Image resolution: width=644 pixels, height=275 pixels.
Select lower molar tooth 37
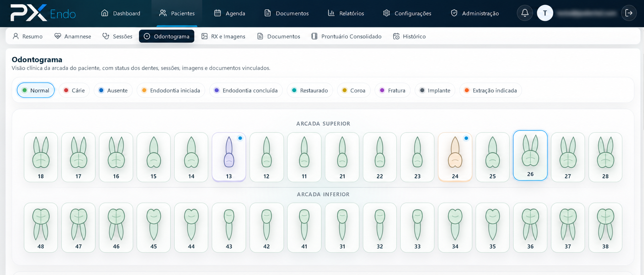pos(568,228)
